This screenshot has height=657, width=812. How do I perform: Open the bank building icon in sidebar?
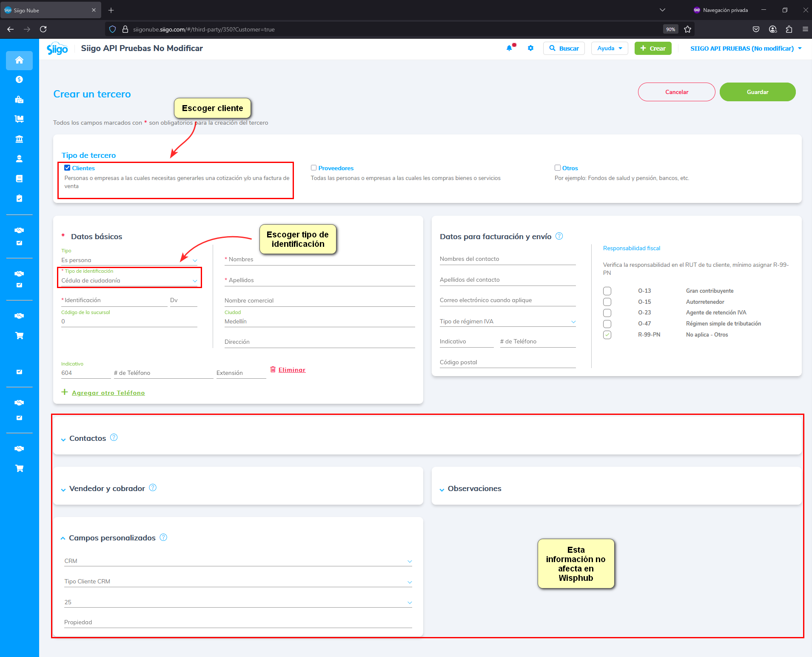tap(19, 139)
